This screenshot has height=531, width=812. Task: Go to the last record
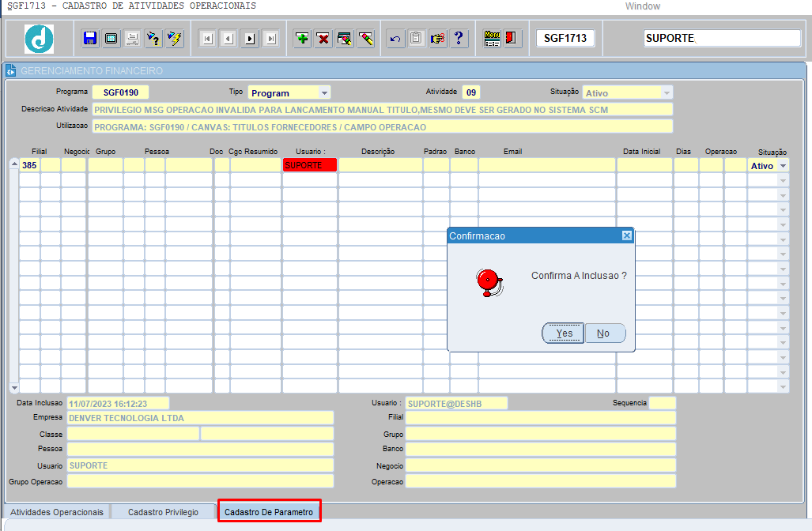pos(271,38)
